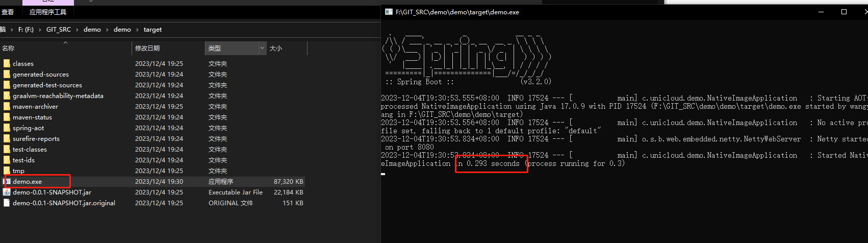Select the jar.original blank file icon
The height and width of the screenshot is (243, 868).
coord(7,203)
